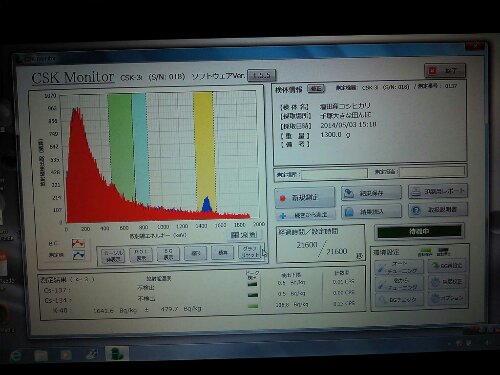The image size is (500, 375).
Task: Start a new measurement with the red-dot button
Action: click(x=305, y=197)
